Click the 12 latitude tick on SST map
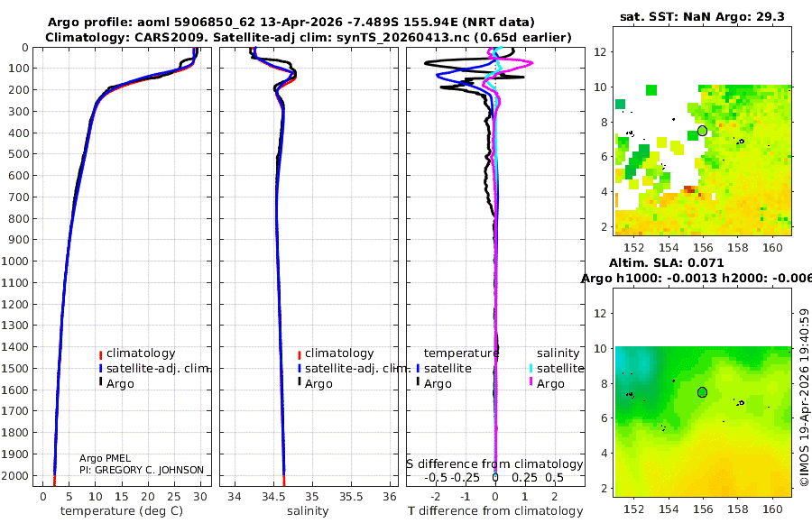The height and width of the screenshot is (523, 812). click(600, 51)
